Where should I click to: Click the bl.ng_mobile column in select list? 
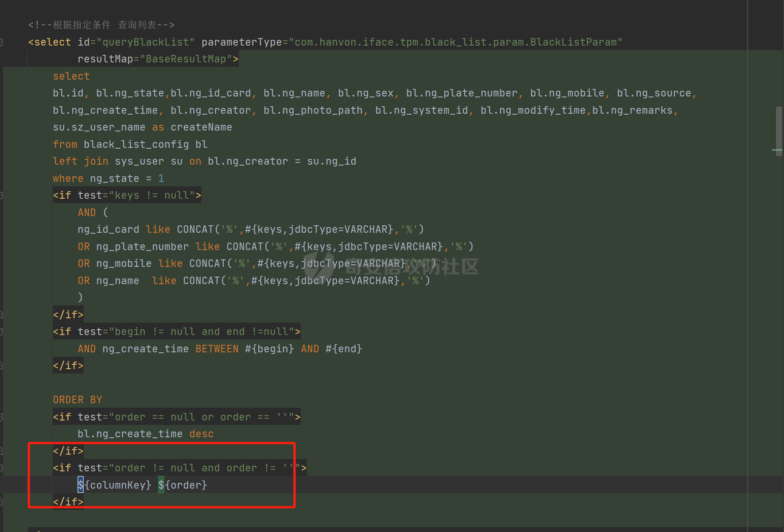(567, 93)
